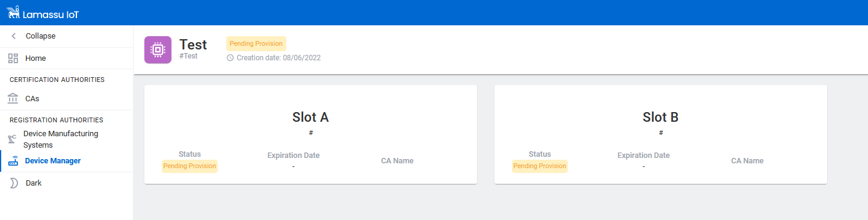868x220 pixels.
Task: Click the Lamassu winged-bull logo icon
Action: 13,12
